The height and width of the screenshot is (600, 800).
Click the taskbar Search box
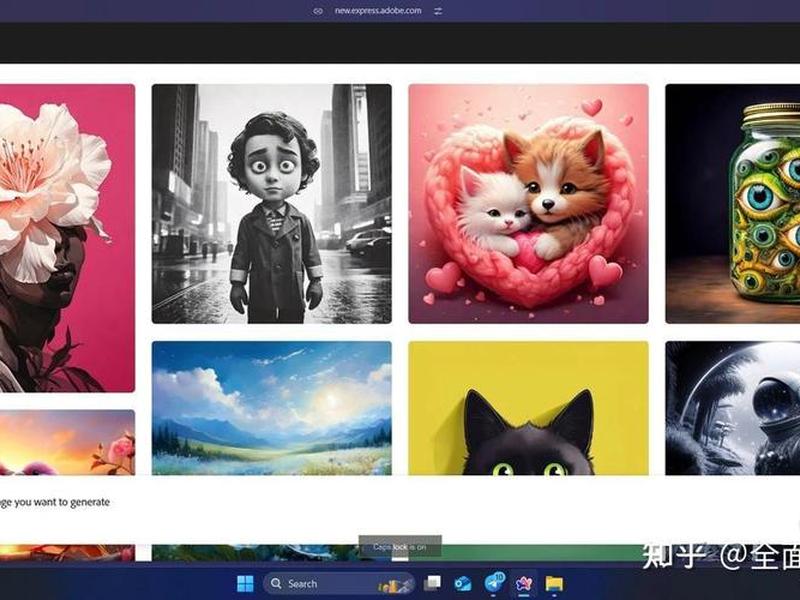click(x=339, y=584)
